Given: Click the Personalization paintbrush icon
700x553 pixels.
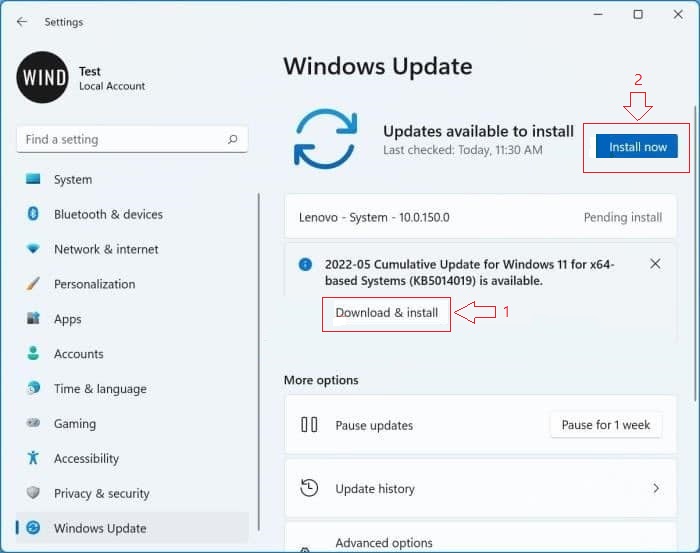Looking at the screenshot, I should click(33, 284).
